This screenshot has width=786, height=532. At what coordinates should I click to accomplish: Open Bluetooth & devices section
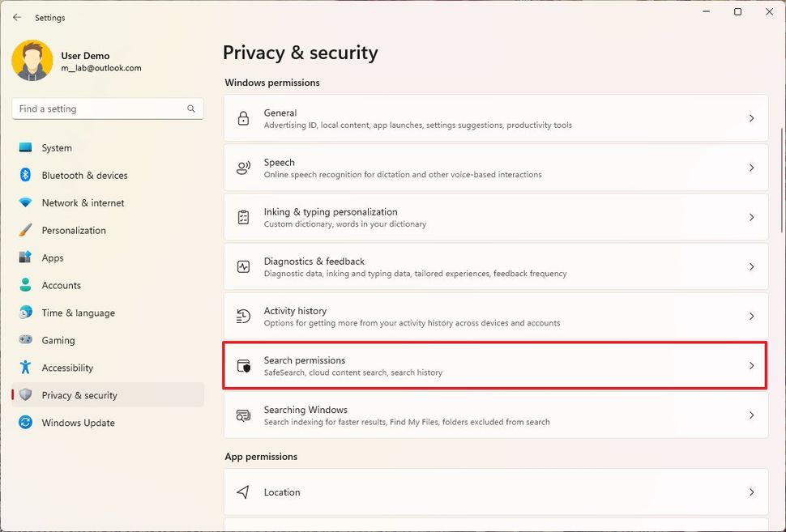pyautogui.click(x=84, y=176)
